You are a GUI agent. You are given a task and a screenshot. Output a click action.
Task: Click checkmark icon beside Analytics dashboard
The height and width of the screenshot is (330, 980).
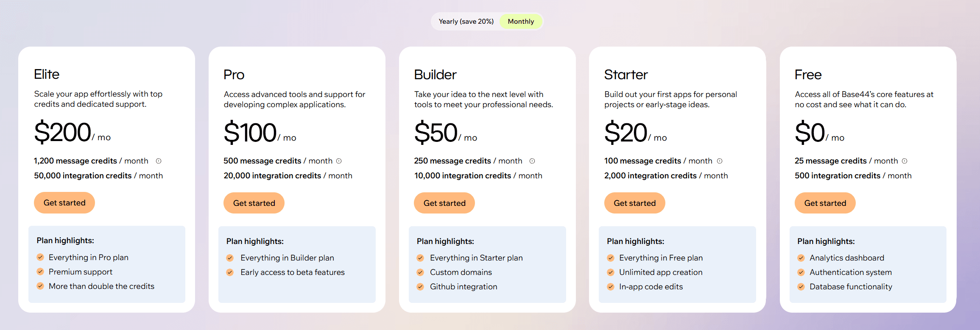[x=801, y=258]
